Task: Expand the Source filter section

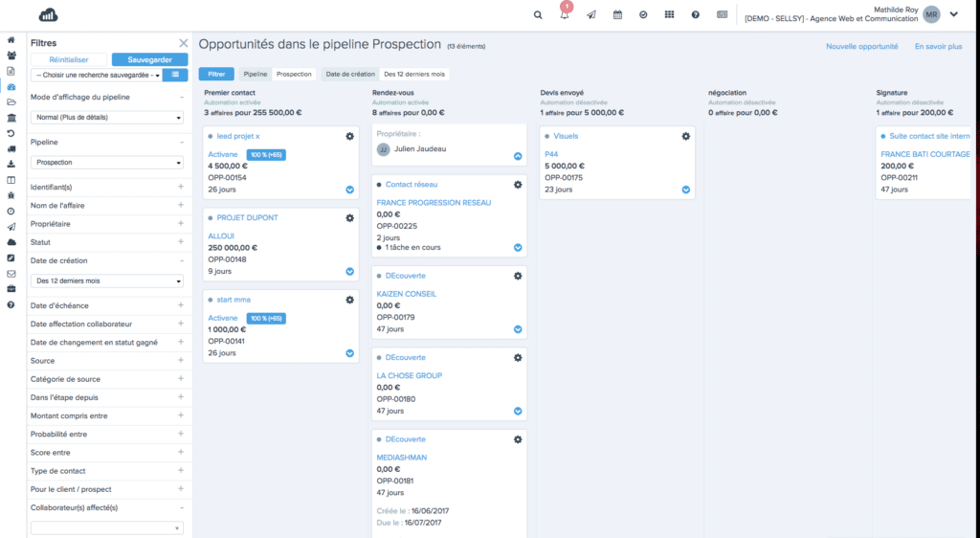Action: [180, 361]
